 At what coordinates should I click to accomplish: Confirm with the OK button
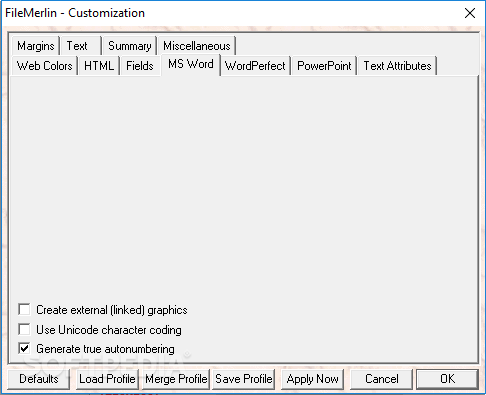point(447,379)
